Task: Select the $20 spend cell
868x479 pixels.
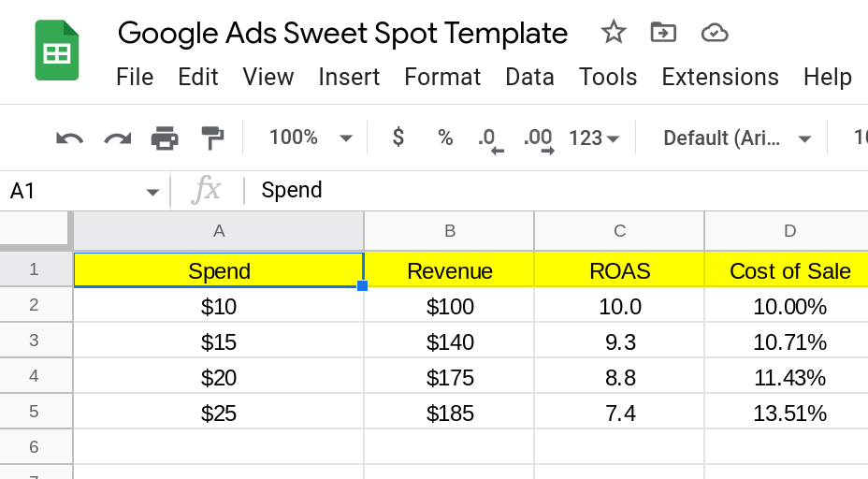Action: tap(219, 376)
